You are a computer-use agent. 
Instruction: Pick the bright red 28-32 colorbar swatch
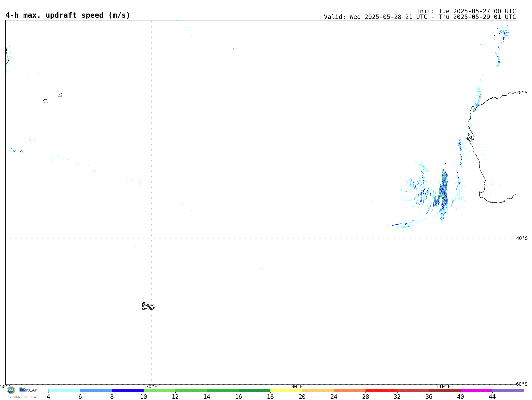coord(381,391)
